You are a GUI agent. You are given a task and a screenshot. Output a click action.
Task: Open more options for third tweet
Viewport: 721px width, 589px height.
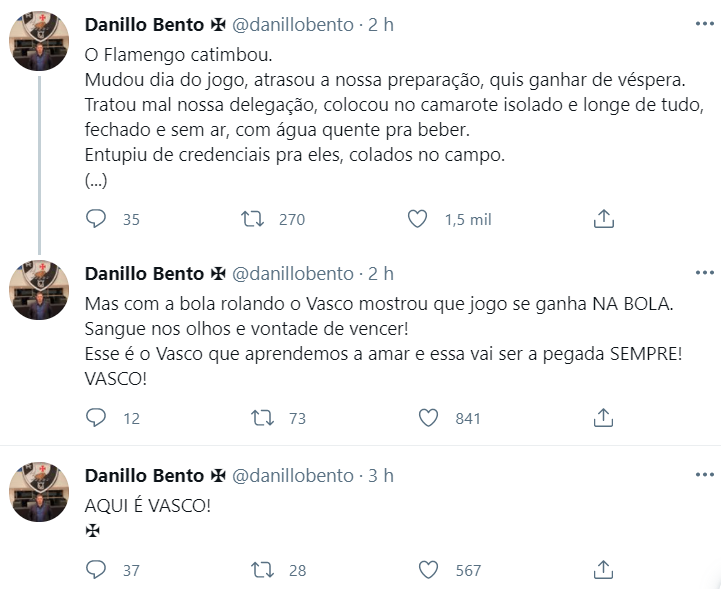704,475
